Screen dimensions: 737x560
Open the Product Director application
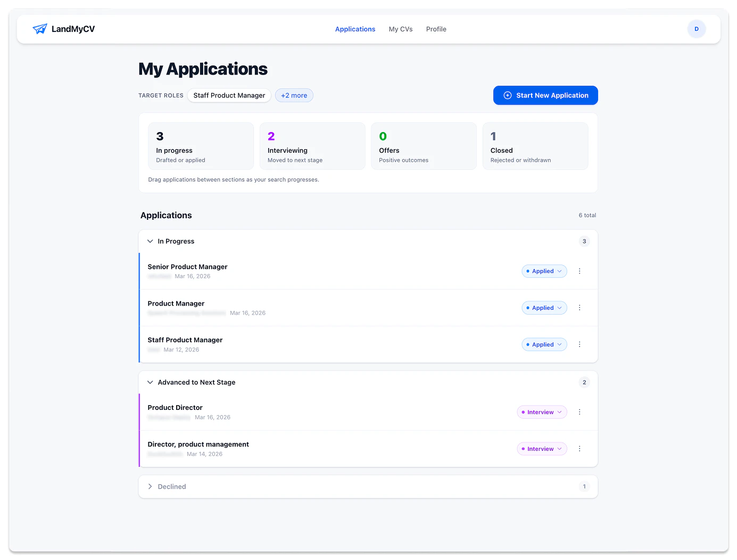pyautogui.click(x=175, y=408)
